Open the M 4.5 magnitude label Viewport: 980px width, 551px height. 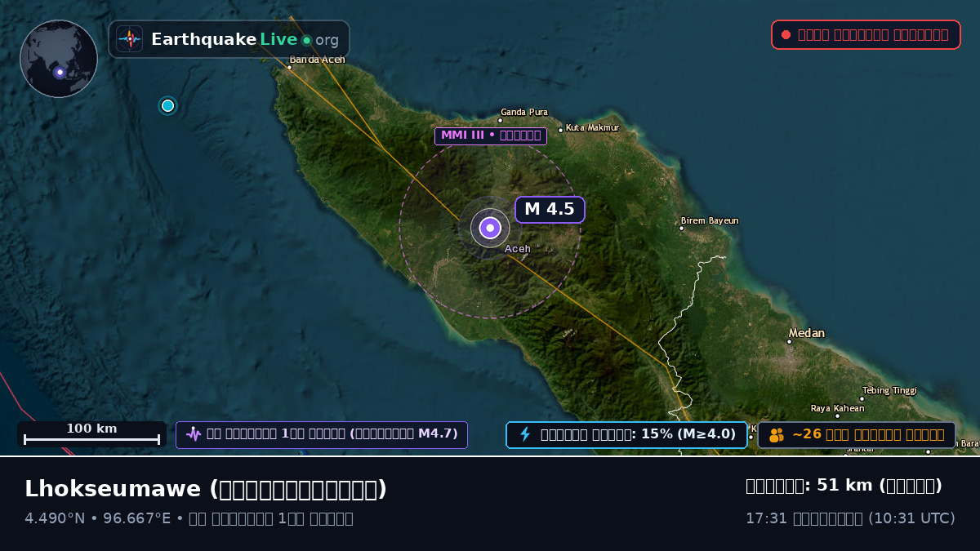coord(550,209)
